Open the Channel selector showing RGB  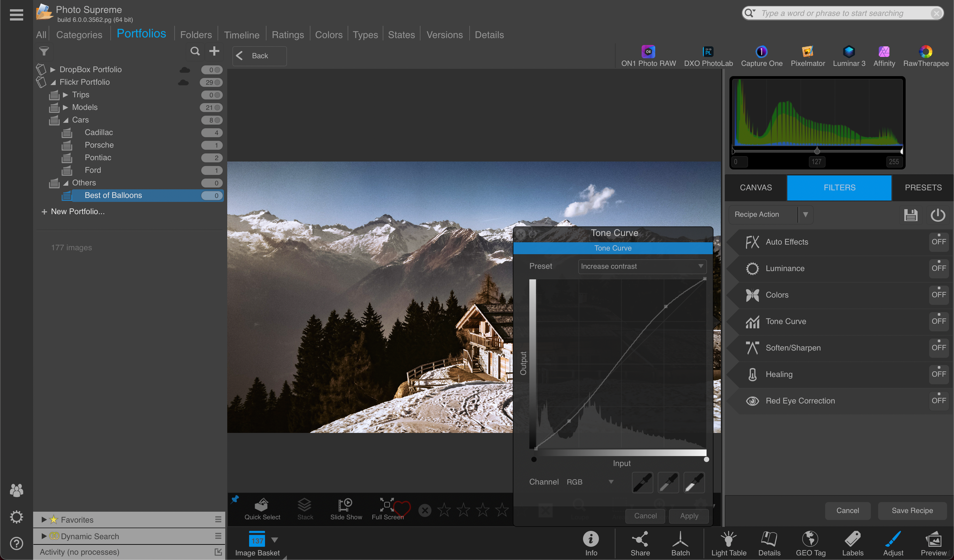[590, 482]
